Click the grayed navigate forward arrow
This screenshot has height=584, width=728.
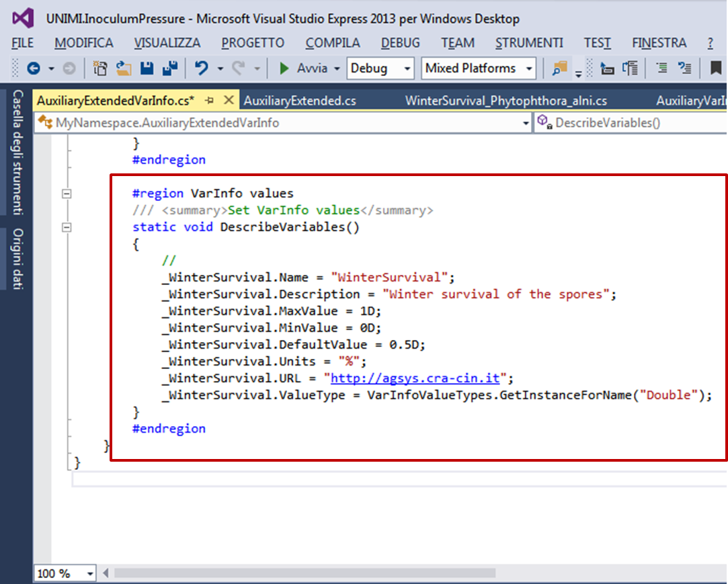coord(69,69)
